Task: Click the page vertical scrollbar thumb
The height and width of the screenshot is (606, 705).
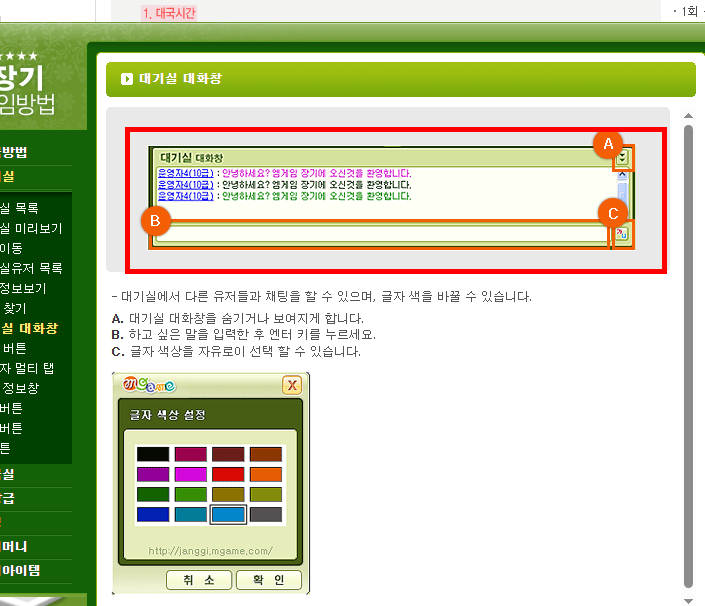Action: click(688, 356)
